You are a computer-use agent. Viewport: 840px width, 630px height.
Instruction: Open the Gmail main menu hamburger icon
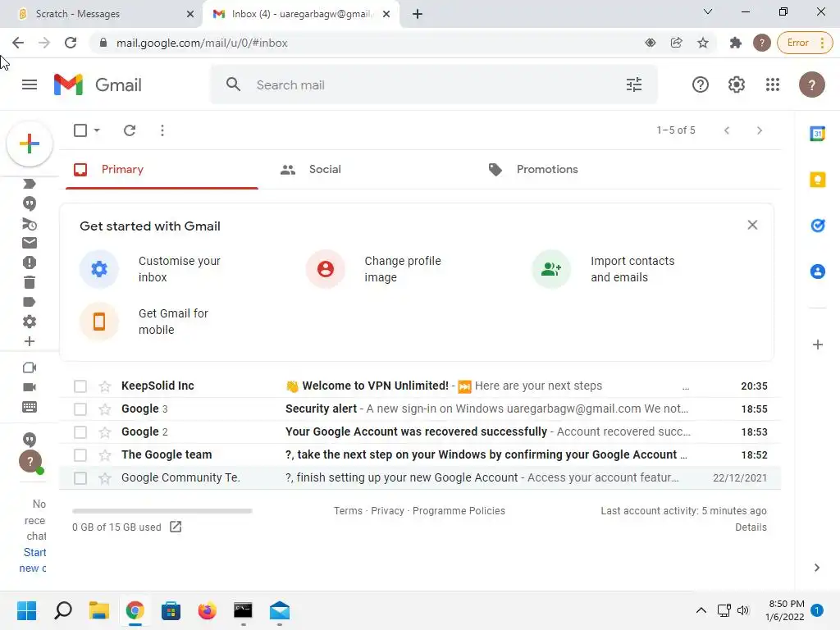(x=30, y=84)
